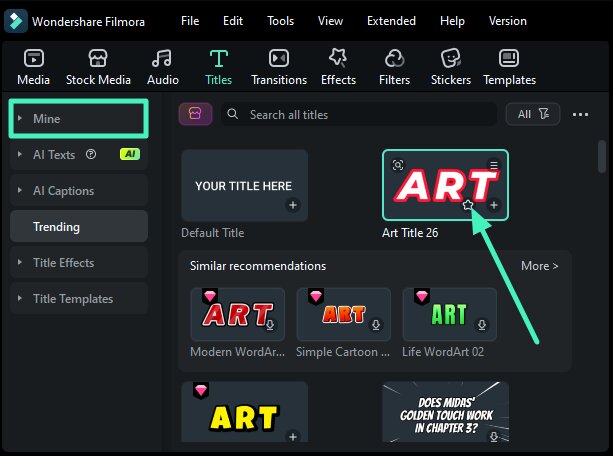Select the Simple Cartoon thumbnail
This screenshot has height=456, width=613.
[x=344, y=314]
